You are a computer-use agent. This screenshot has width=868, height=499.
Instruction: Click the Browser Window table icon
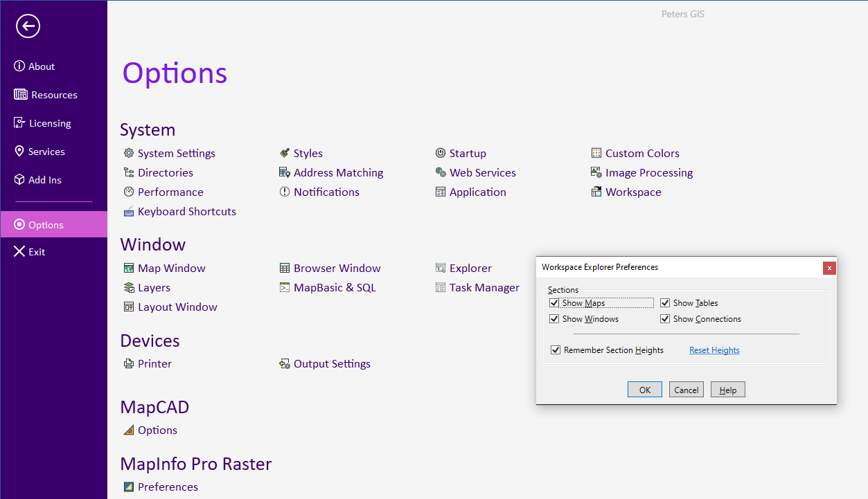pos(285,268)
